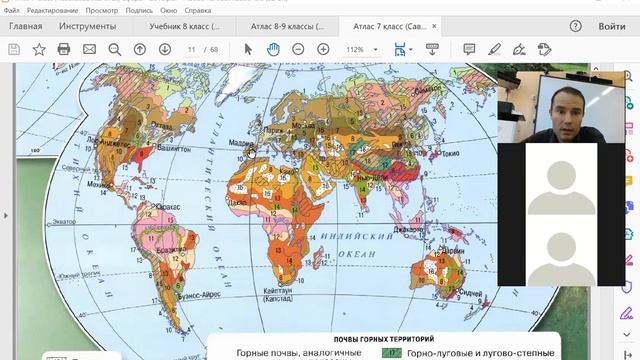Select the Highlight text marker tool
Viewport: 640px width, 360px height.
point(494,50)
